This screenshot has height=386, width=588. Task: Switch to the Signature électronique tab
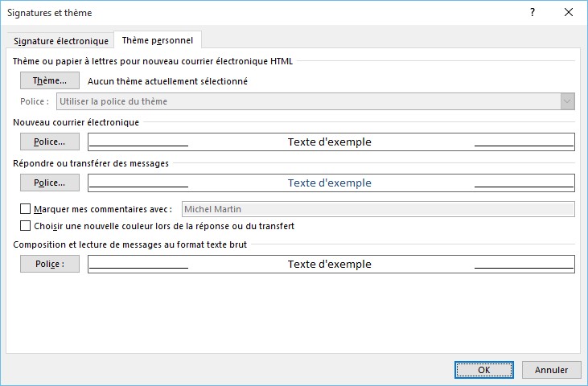(x=61, y=41)
